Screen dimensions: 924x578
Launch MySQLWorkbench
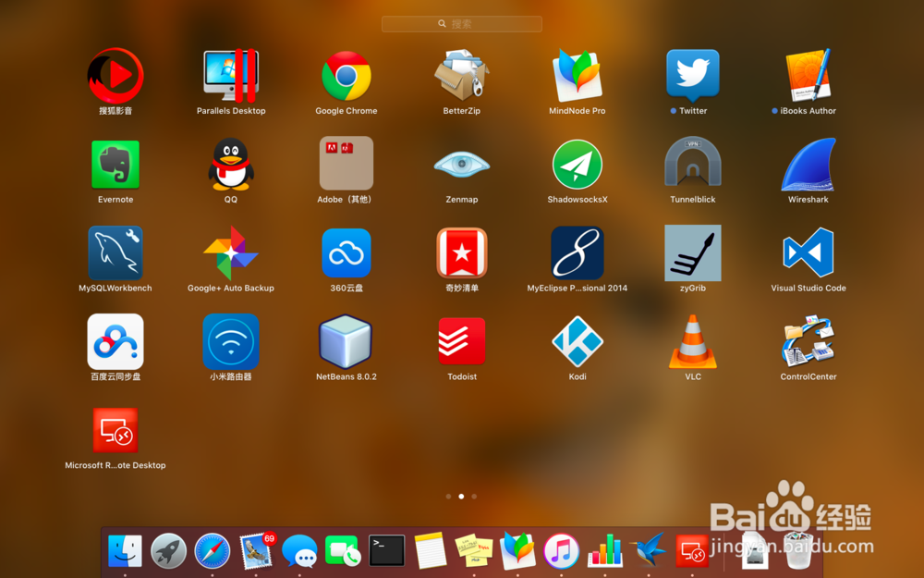[115, 253]
